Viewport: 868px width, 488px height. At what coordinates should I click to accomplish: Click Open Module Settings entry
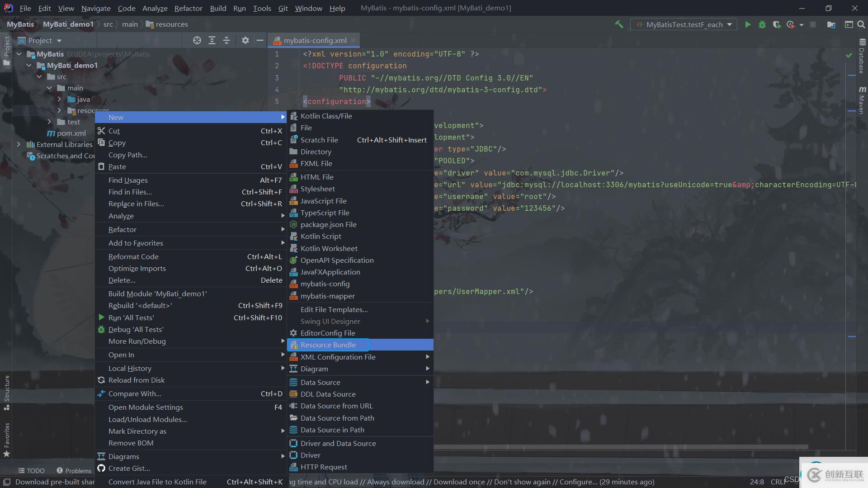pos(191,407)
